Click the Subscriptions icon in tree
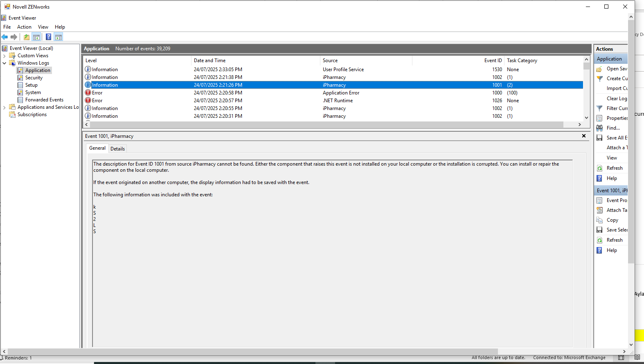The height and width of the screenshot is (364, 644). pyautogui.click(x=12, y=115)
